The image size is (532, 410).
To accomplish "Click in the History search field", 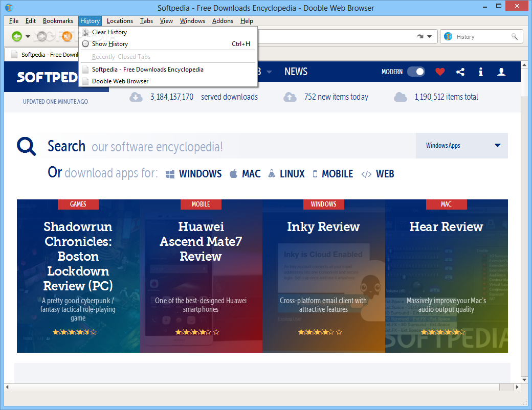I will (482, 36).
